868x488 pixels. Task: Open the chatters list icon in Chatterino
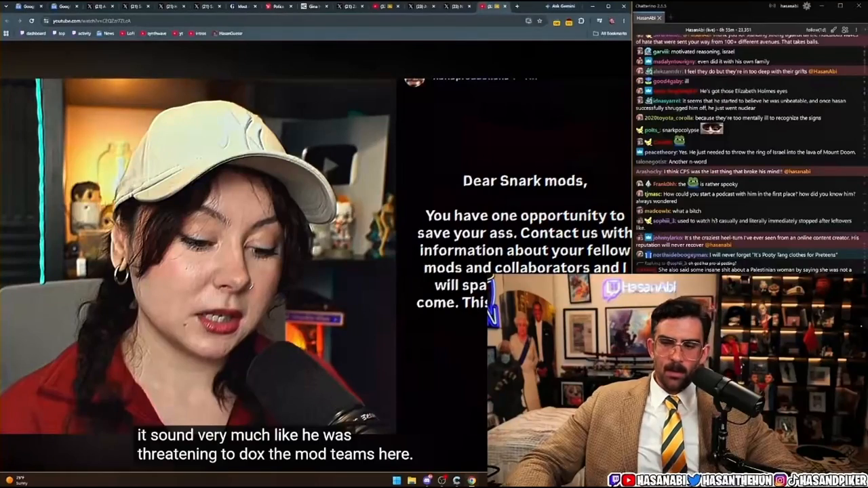(845, 30)
